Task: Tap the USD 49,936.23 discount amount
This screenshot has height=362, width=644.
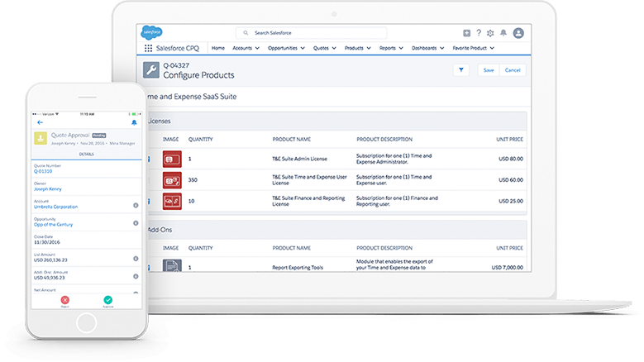Action: tap(50, 278)
